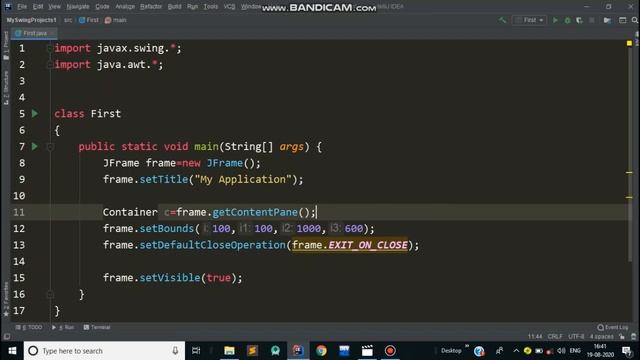Open the First run configuration dropdown
This screenshot has height=360, width=640.
529,20
